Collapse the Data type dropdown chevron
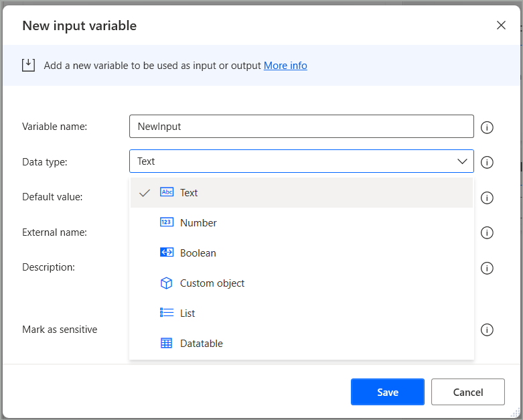The height and width of the screenshot is (420, 523). [x=462, y=161]
